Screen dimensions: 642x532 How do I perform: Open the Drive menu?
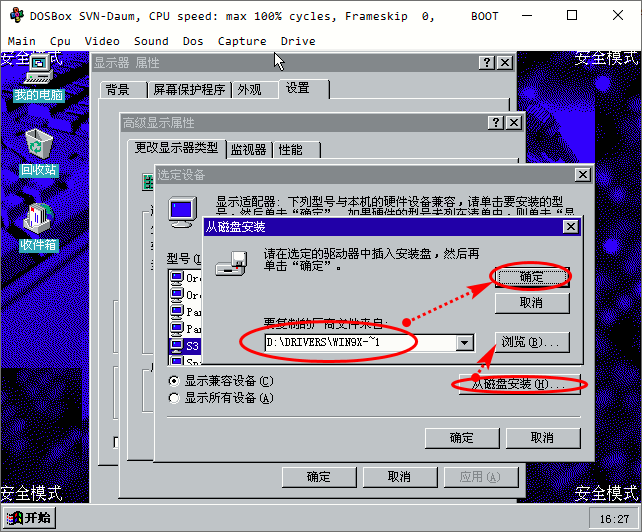298,41
